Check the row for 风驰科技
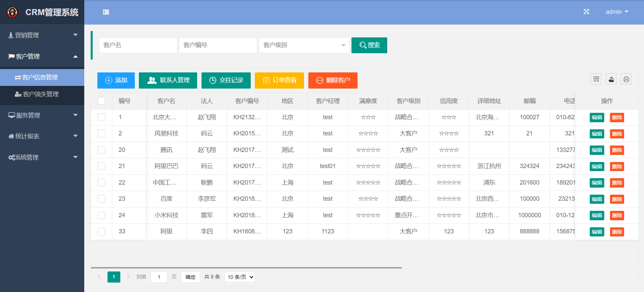 point(101,133)
